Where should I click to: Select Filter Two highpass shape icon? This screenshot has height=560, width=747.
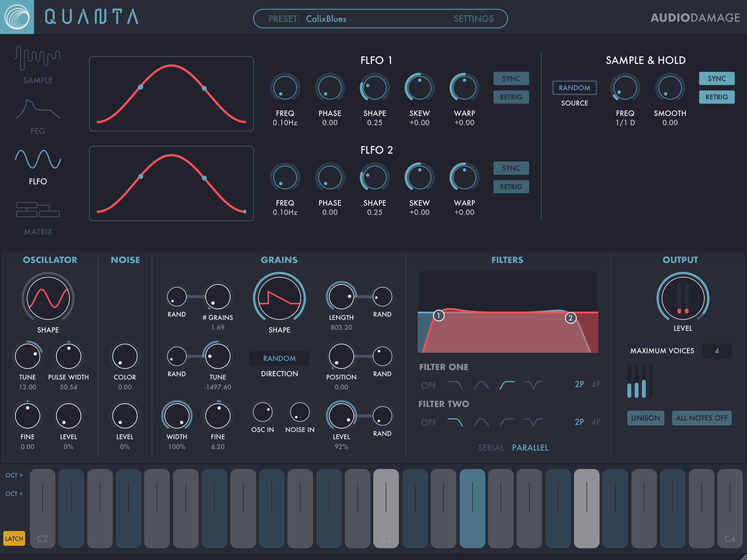(507, 422)
